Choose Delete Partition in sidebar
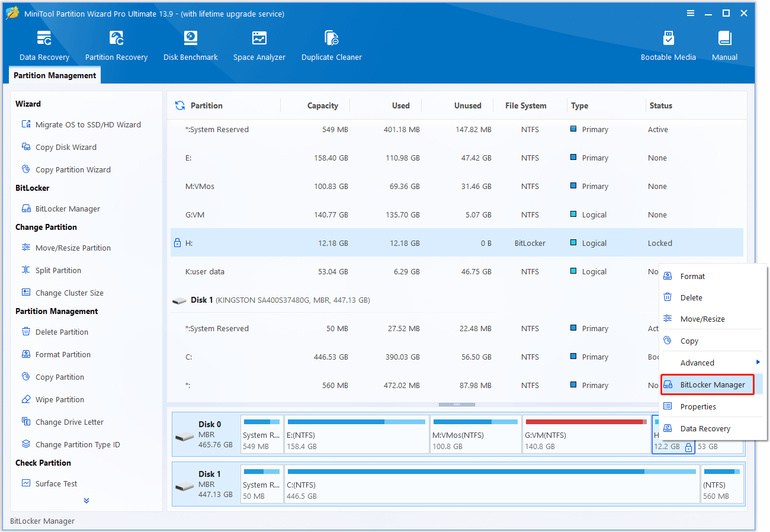 click(54, 332)
